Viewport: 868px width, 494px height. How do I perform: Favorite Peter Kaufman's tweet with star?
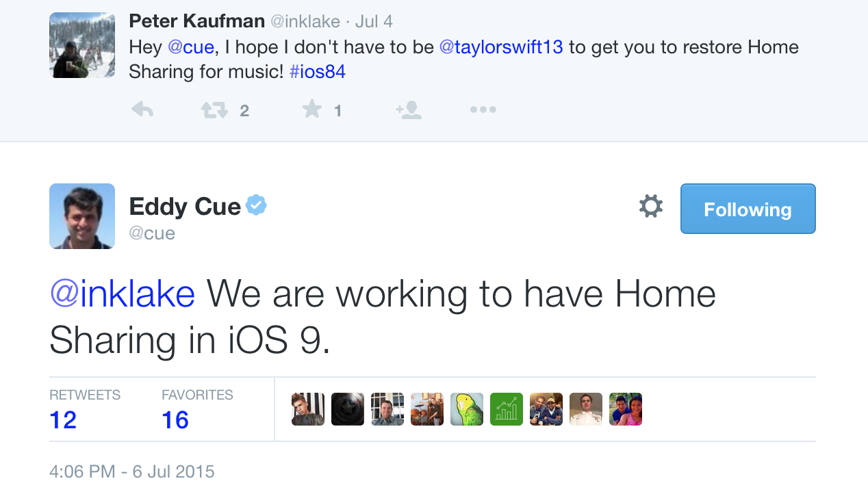(x=312, y=109)
